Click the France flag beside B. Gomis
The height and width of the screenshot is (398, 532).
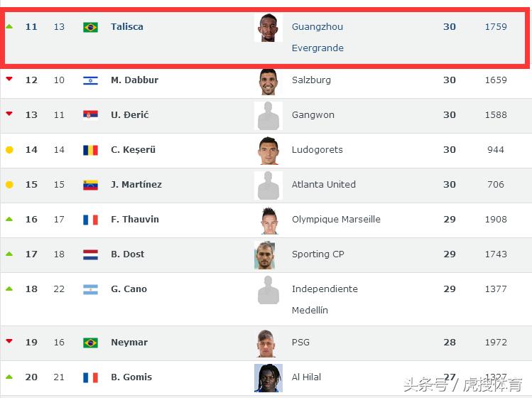click(90, 377)
